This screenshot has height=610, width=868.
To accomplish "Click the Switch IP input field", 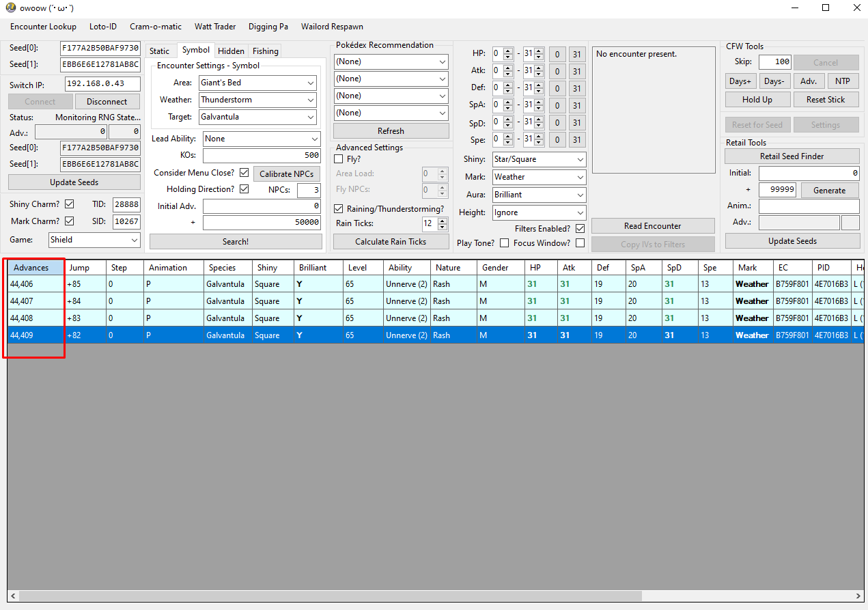I will (x=103, y=84).
